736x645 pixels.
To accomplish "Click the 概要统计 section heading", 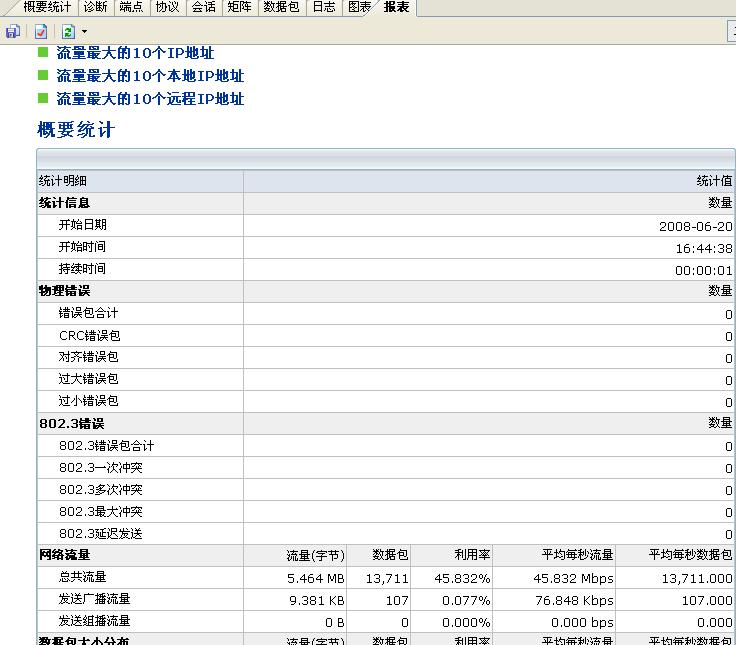I will (76, 130).
